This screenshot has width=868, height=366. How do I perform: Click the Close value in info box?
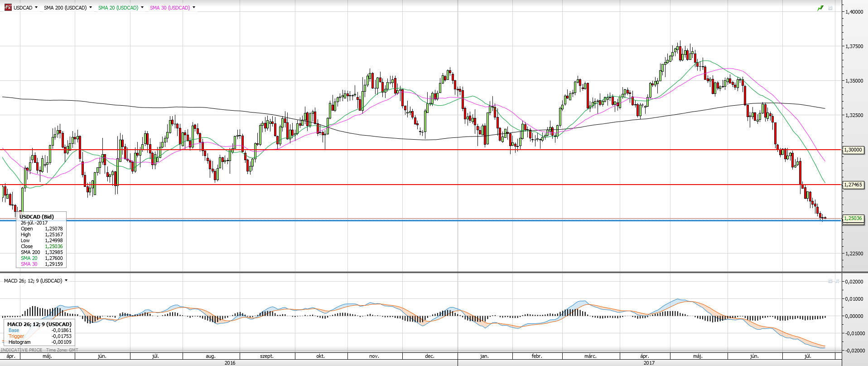(54, 246)
